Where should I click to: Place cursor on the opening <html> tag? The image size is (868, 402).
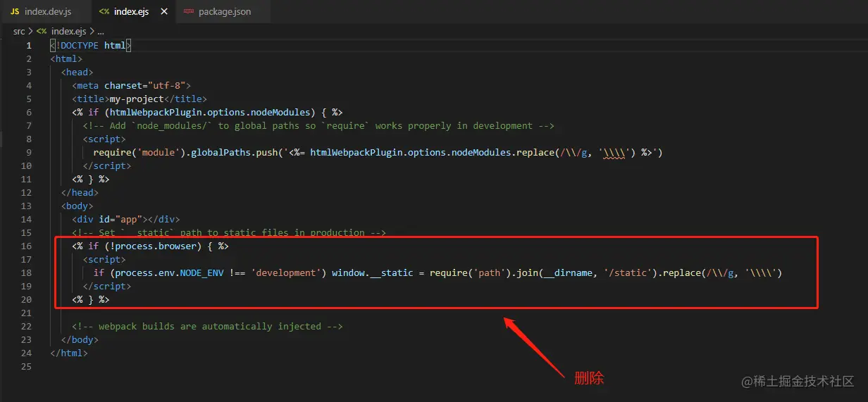coord(66,59)
